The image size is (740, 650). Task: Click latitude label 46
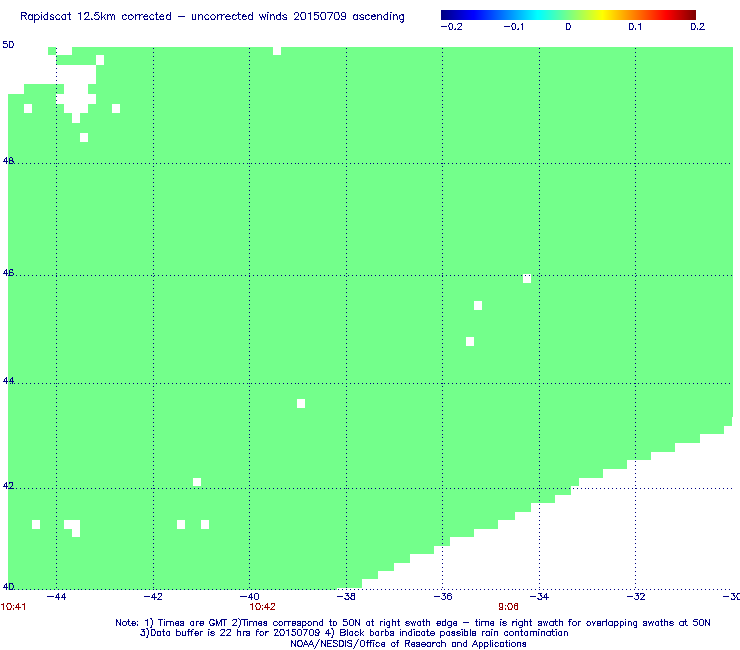pos(8,272)
